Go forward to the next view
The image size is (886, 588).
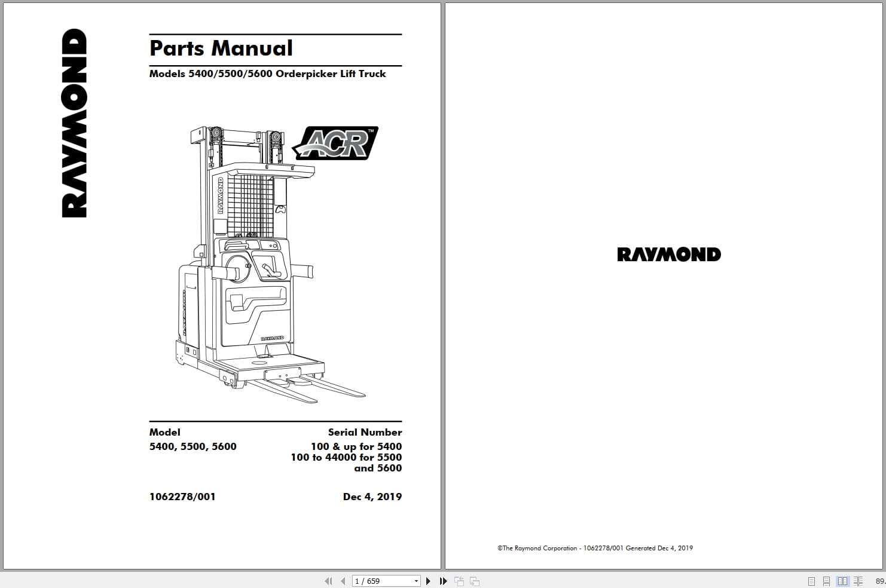coord(475,581)
